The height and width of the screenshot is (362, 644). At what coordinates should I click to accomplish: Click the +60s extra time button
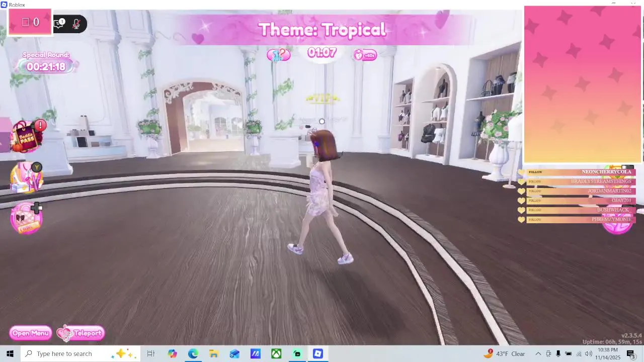click(x=365, y=55)
